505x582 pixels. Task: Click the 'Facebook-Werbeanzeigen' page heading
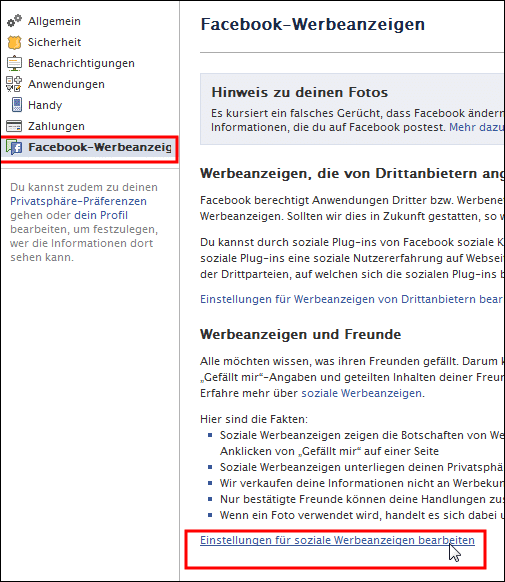[312, 24]
